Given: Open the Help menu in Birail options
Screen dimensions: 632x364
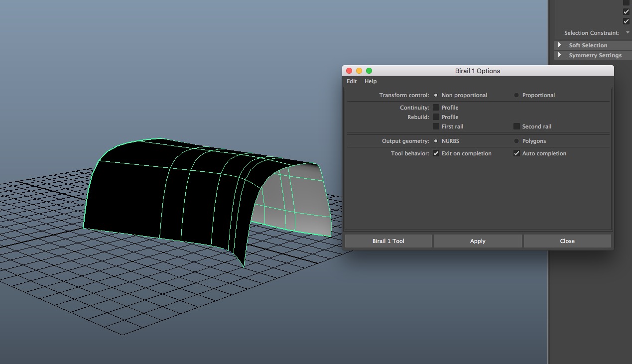Looking at the screenshot, I should (x=371, y=81).
